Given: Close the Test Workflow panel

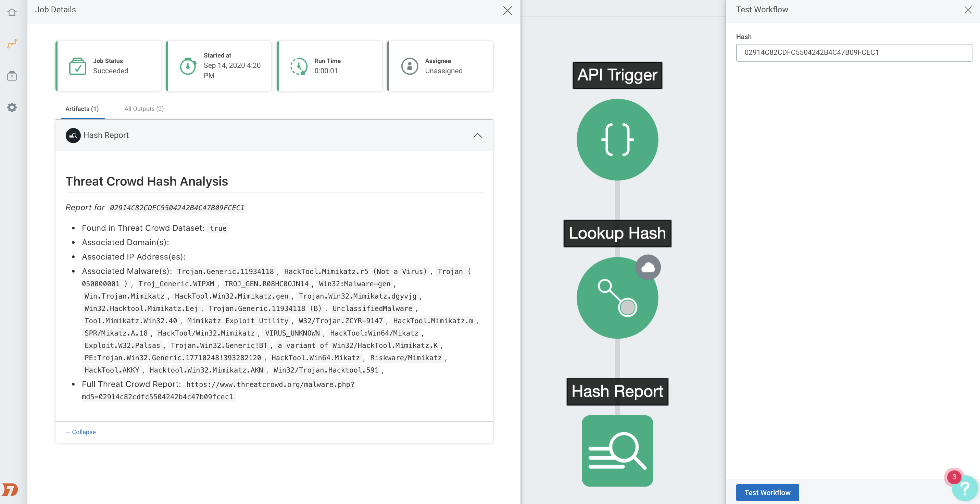Looking at the screenshot, I should [968, 10].
